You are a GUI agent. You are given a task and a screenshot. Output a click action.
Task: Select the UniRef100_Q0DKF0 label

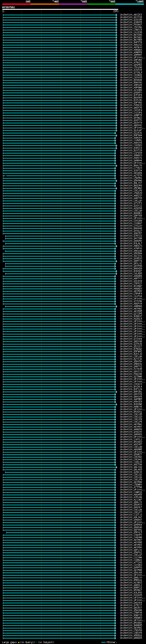131,93
